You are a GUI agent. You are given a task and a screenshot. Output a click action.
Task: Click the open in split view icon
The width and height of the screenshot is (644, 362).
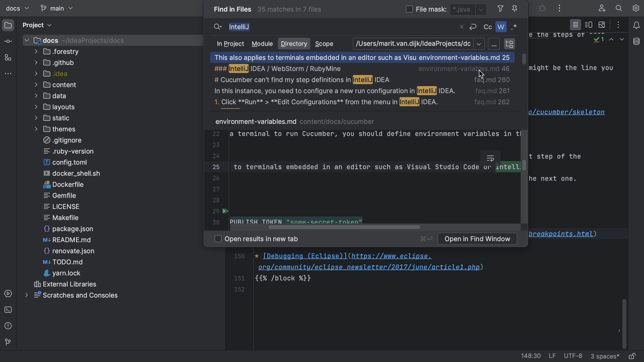point(589,25)
